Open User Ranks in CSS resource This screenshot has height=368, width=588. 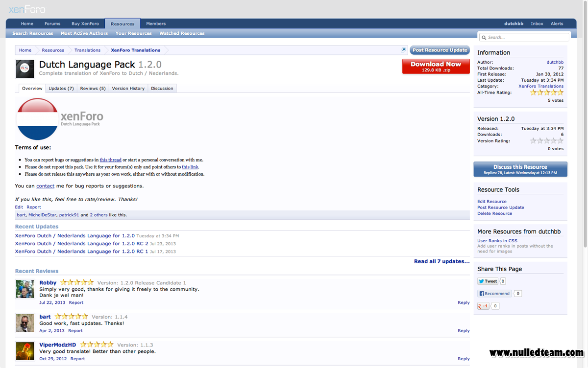coord(497,241)
